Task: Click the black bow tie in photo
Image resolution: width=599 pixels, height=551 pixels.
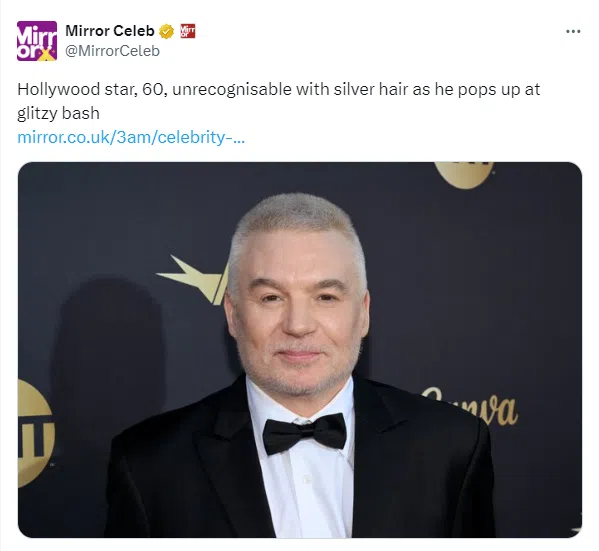Action: click(304, 434)
